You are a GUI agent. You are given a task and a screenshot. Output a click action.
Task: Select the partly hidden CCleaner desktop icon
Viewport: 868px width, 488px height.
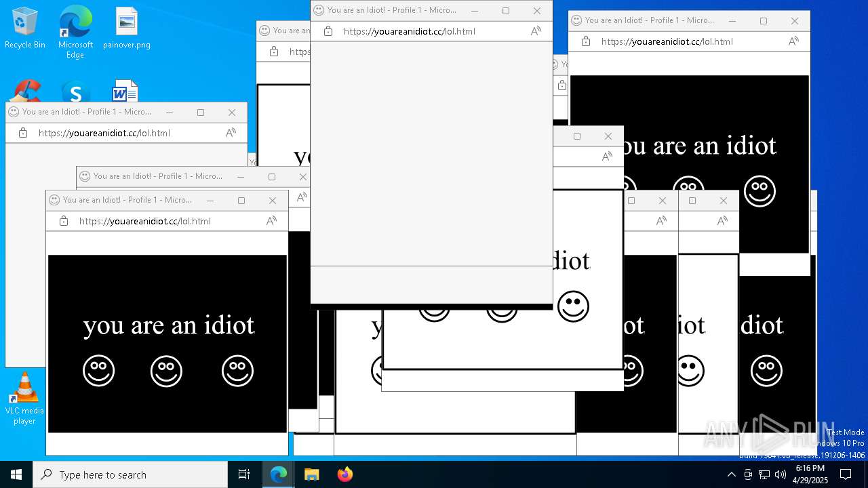[26, 91]
